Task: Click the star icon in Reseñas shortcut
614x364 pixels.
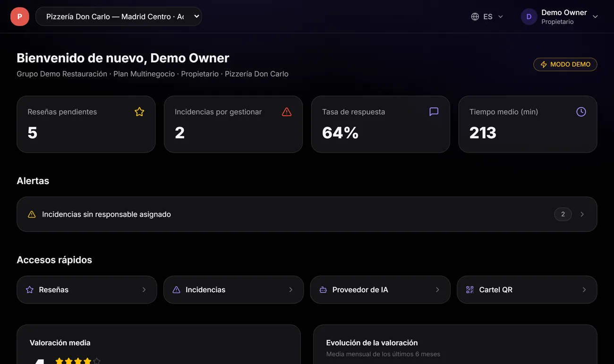Action: tap(30, 290)
